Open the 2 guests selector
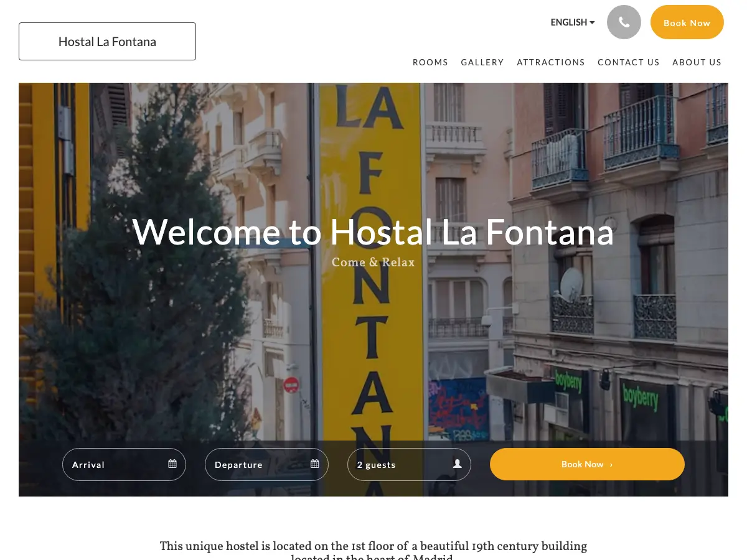747x560 pixels. (409, 465)
